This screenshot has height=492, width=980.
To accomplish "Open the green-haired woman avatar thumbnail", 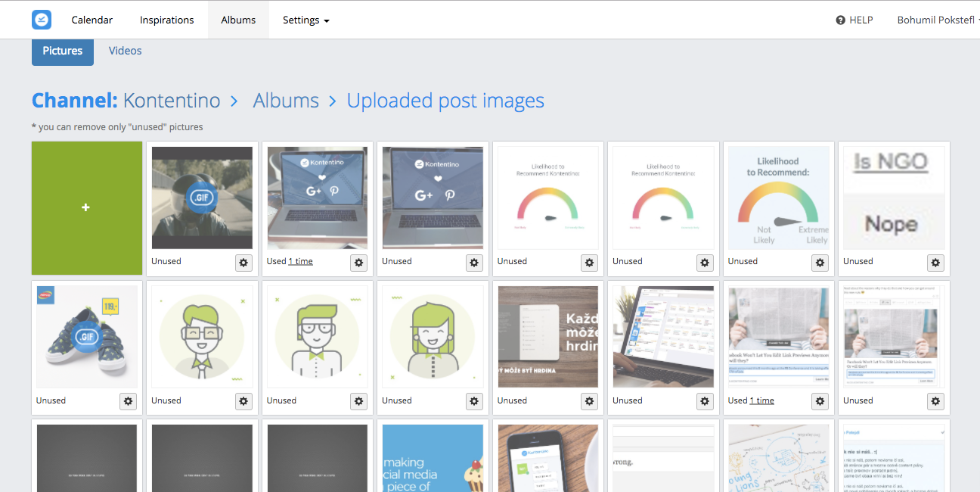I will pos(433,337).
